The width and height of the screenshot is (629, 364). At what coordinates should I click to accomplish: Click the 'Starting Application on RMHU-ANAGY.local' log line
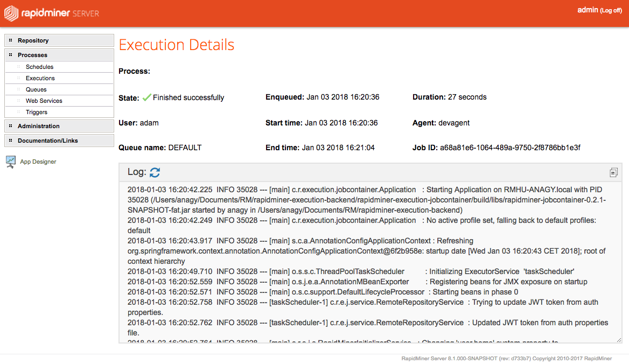click(x=367, y=200)
